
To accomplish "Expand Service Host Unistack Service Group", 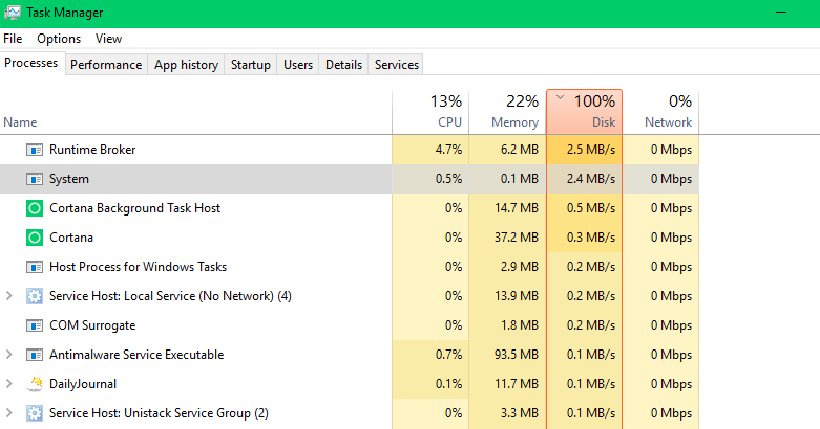I will [9, 413].
